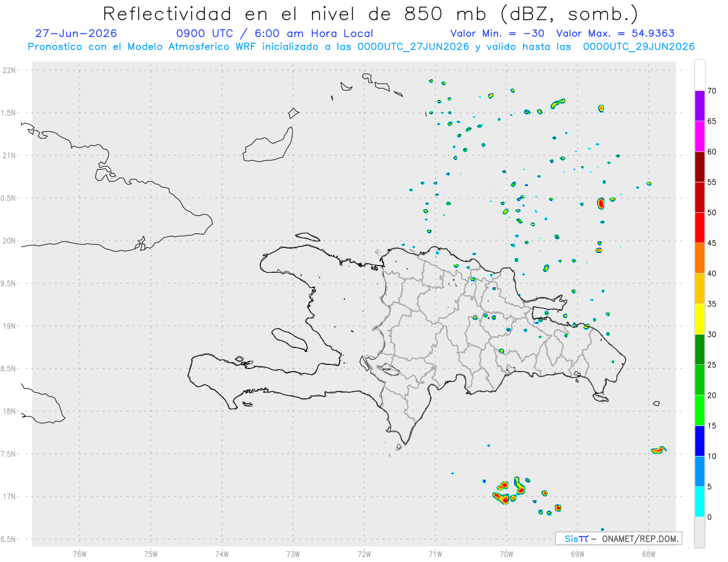Click Great Inagua island near 21N 73.5W

[268, 146]
